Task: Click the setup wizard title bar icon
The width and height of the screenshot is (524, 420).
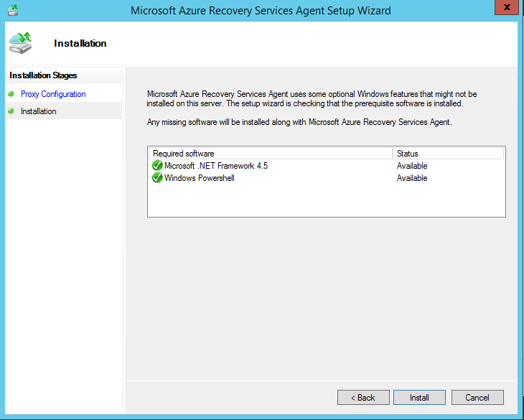Action: click(12, 10)
